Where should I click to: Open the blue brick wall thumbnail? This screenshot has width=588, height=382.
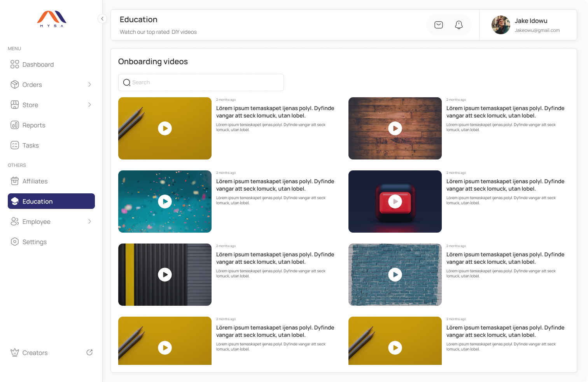(x=395, y=275)
